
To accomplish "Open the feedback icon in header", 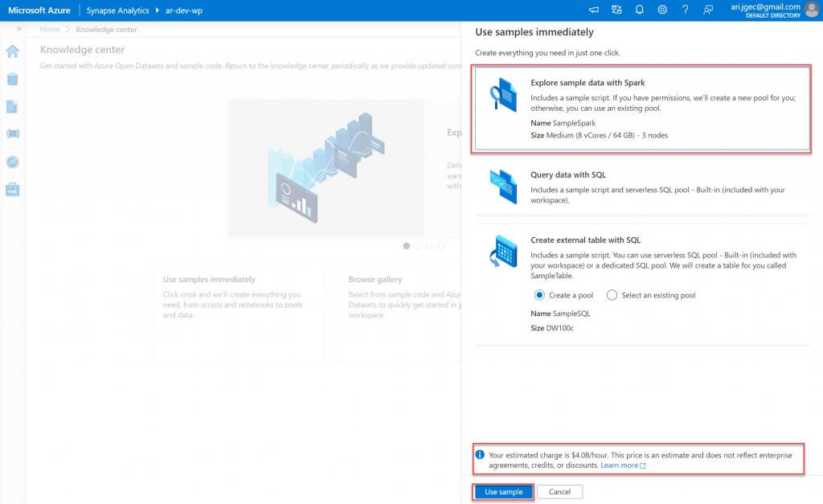I will [x=708, y=10].
